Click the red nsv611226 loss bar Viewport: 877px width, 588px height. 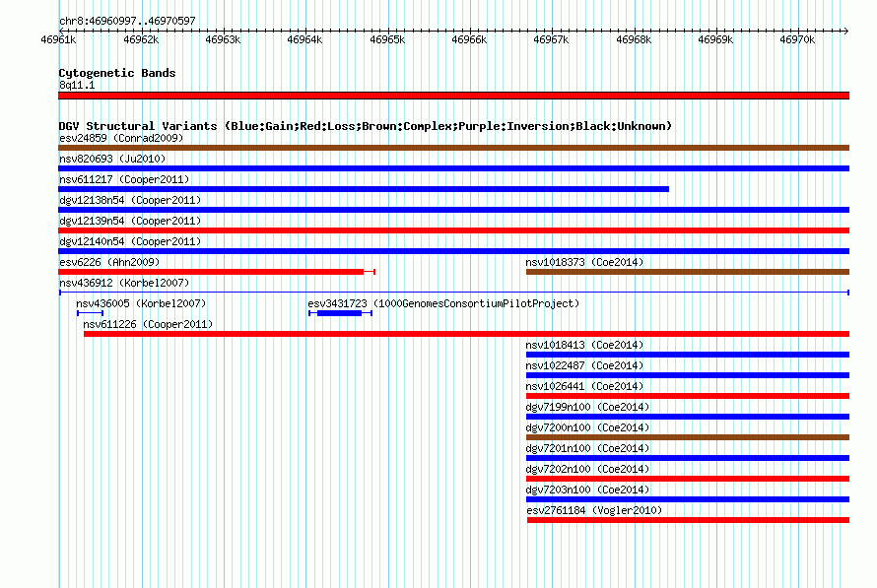466,334
